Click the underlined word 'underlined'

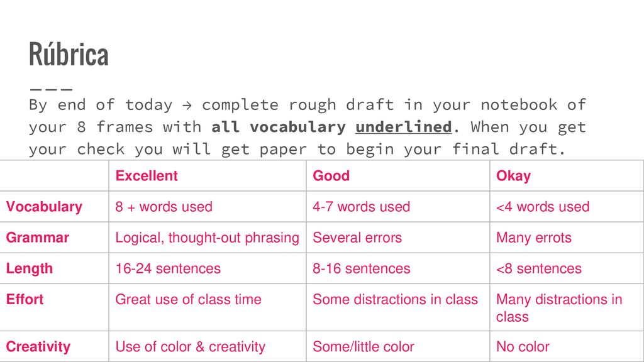click(x=404, y=127)
